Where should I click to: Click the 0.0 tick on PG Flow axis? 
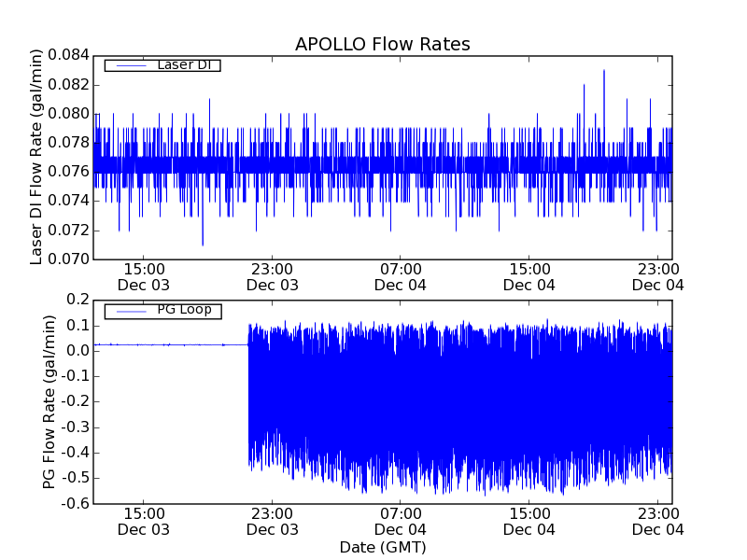[x=78, y=351]
